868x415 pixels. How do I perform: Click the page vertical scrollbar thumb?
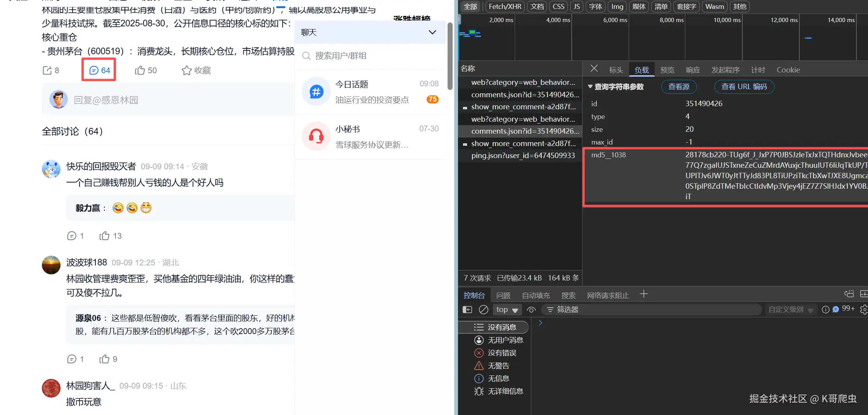(450, 56)
